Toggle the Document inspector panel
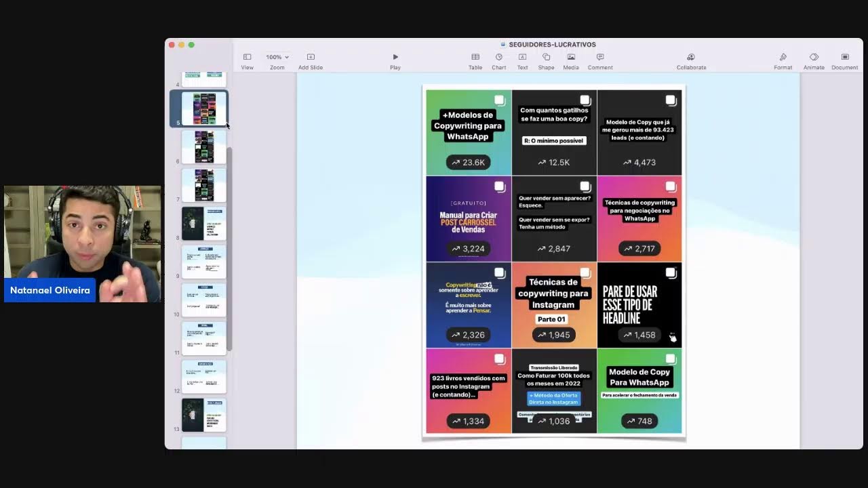This screenshot has height=488, width=868. pyautogui.click(x=844, y=60)
